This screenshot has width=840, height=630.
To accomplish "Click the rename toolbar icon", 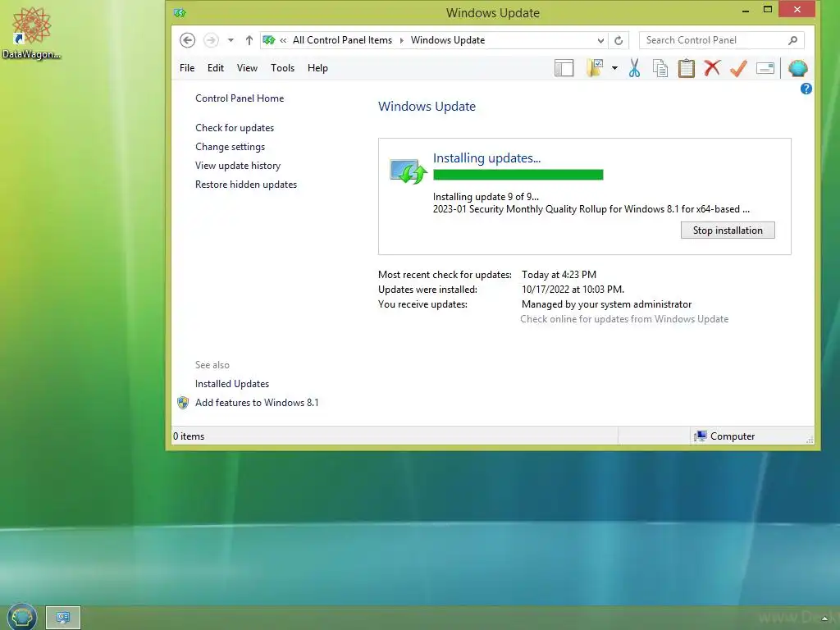I will tap(765, 68).
